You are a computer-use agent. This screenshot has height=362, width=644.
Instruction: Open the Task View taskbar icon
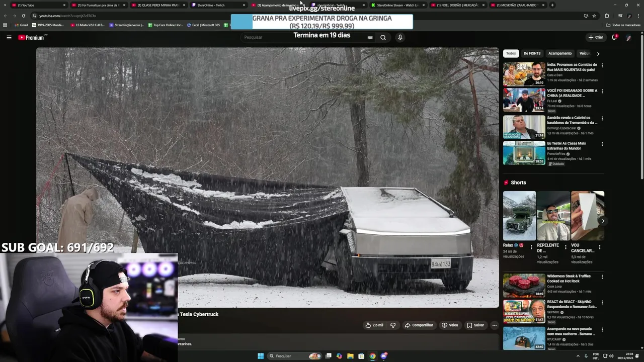click(328, 356)
